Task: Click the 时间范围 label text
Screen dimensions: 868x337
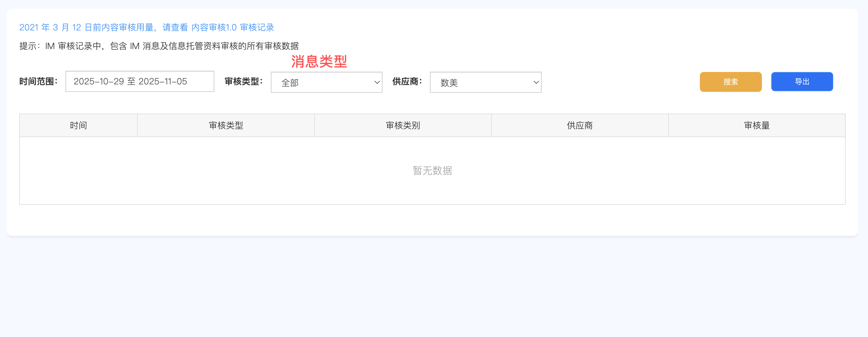Action: coord(38,82)
